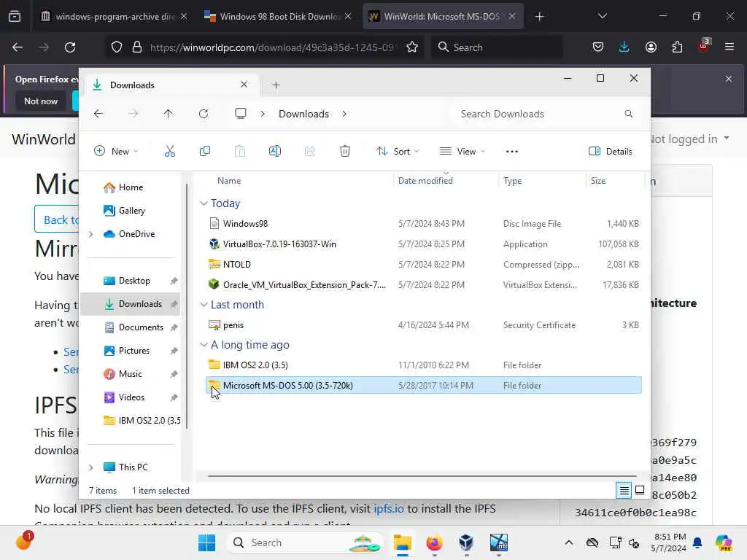This screenshot has width=747, height=560.
Task: Open the View dropdown
Action: 462,152
